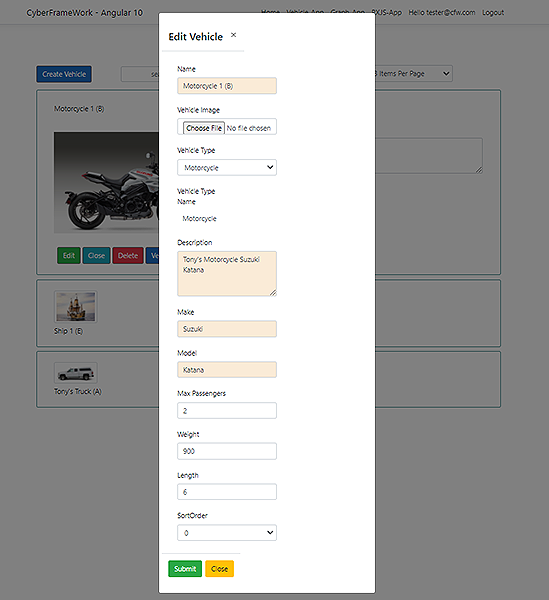The width and height of the screenshot is (549, 600).
Task: Click the Logout link
Action: coord(493,13)
